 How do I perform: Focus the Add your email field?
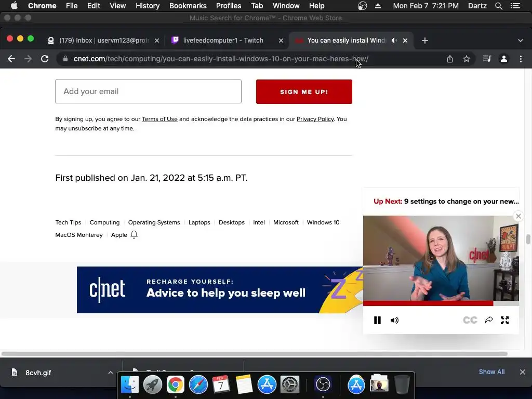(x=148, y=91)
